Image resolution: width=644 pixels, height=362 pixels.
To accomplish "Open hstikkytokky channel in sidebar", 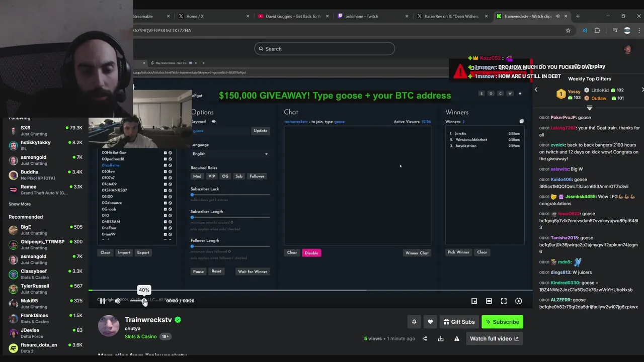I will (x=45, y=145).
